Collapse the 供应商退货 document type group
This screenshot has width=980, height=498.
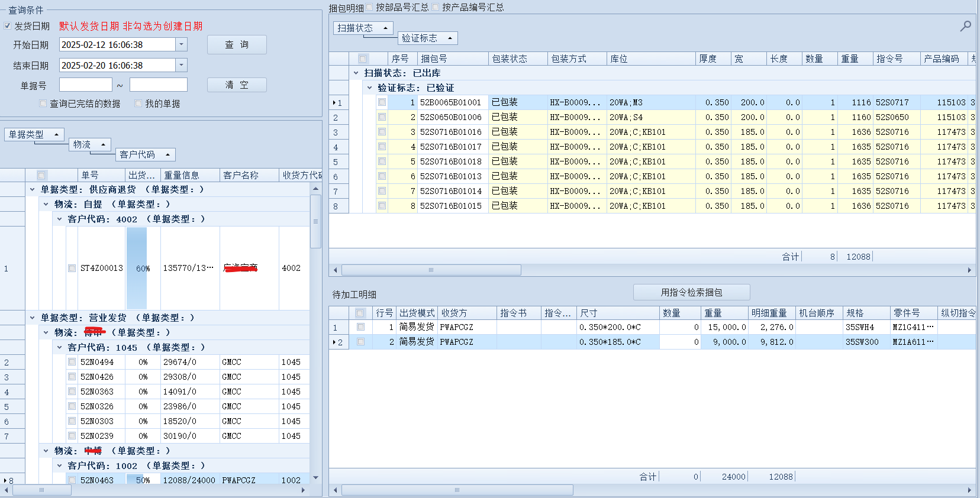(33, 189)
